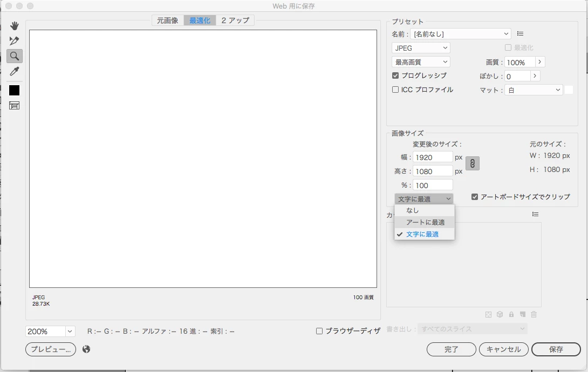Click the browser preview globe icon
This screenshot has height=372, width=588.
[86, 349]
